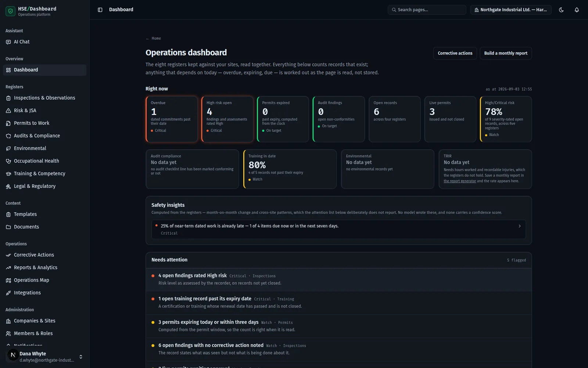The height and width of the screenshot is (368, 588).
Task: Click Audits & Compliance shield icon
Action: [x=8, y=136]
